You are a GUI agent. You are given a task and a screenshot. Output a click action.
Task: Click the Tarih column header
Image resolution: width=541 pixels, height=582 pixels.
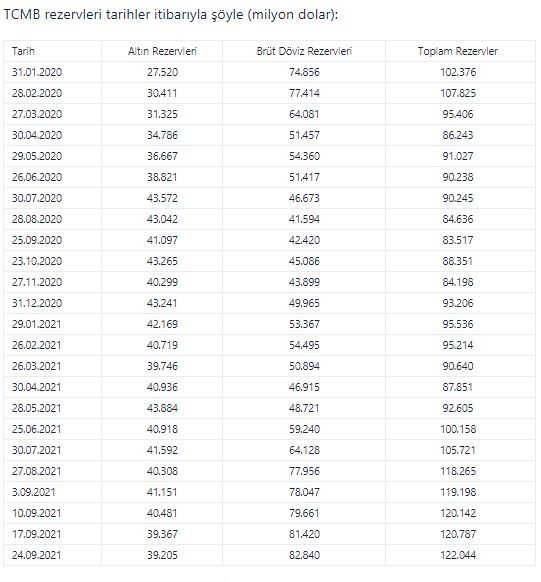click(23, 51)
